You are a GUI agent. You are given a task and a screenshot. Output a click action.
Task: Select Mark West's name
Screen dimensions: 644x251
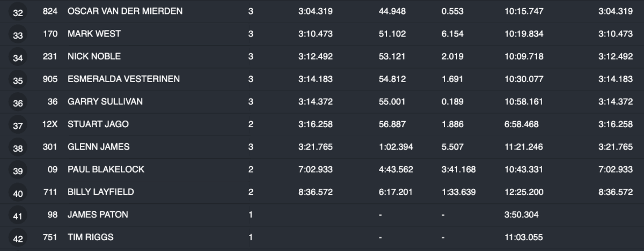click(x=94, y=34)
